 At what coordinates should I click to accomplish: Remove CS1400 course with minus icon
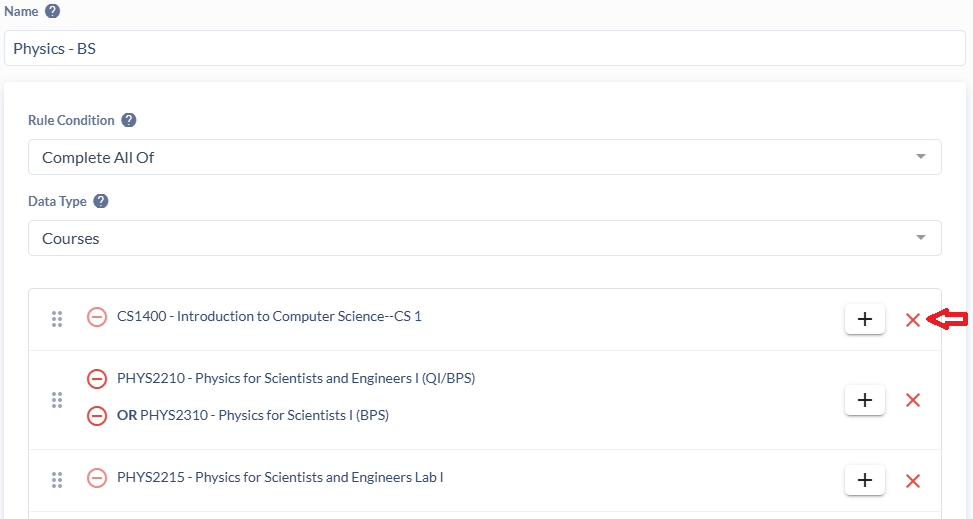point(97,317)
